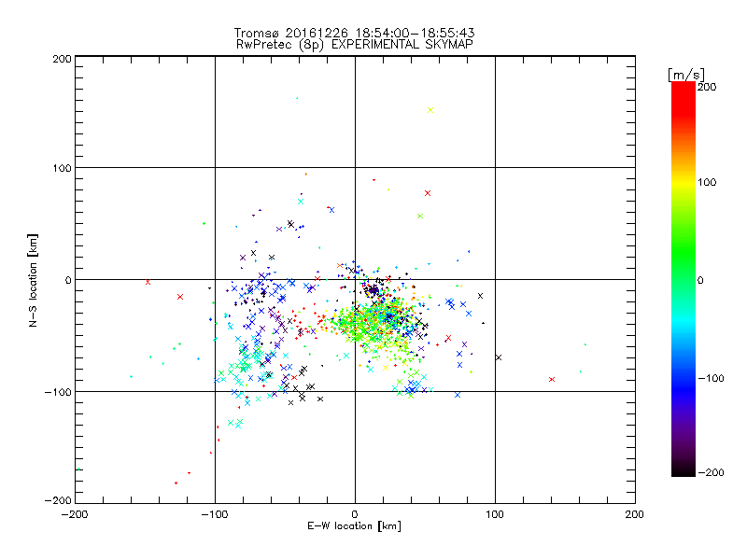Click the y-axis tick label "100"
The image size is (747, 560).
[62, 168]
